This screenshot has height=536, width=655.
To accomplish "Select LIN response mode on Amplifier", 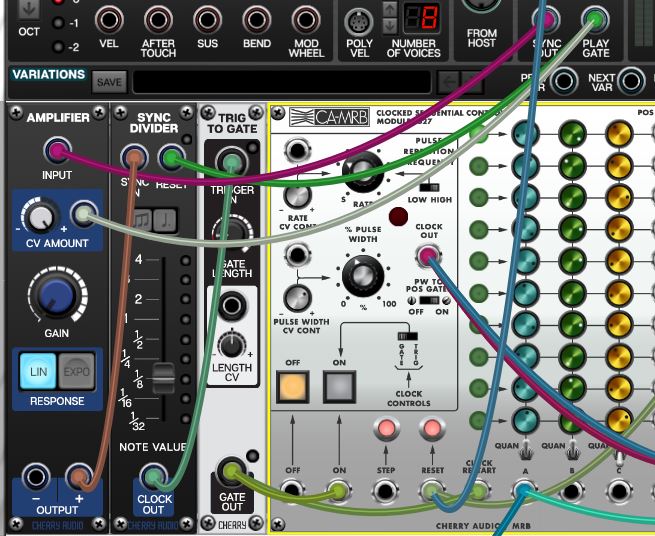I will (38, 371).
